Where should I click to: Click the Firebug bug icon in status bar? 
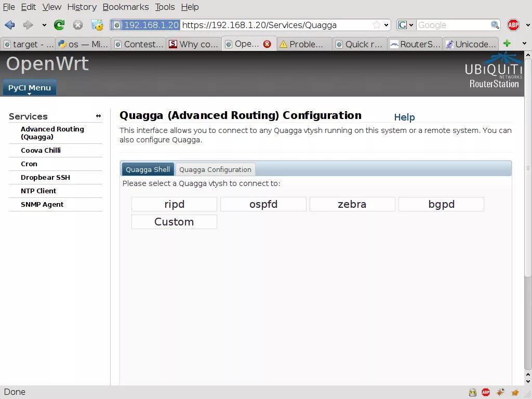pyautogui.click(x=500, y=392)
